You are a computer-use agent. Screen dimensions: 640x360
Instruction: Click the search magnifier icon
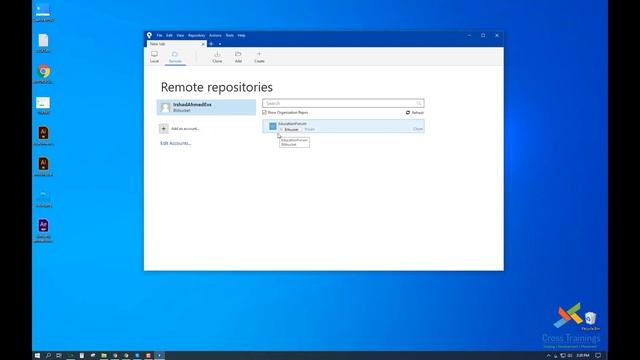click(x=419, y=103)
